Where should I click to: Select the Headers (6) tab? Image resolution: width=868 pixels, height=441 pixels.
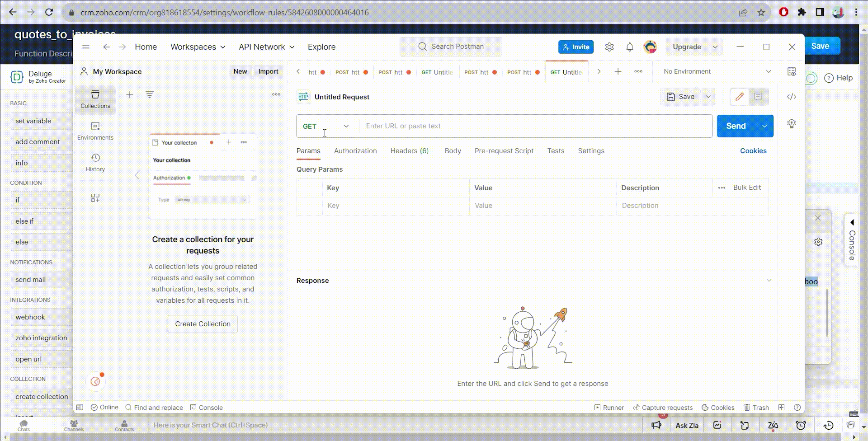pyautogui.click(x=409, y=151)
